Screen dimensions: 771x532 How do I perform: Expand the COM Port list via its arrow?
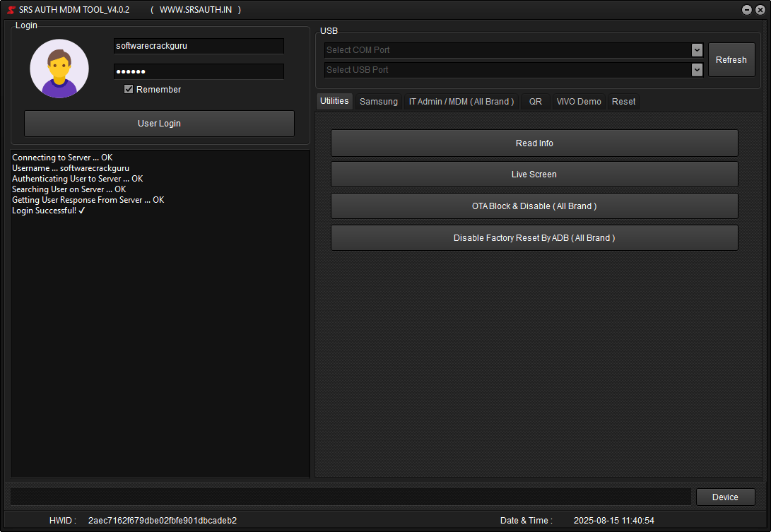697,49
